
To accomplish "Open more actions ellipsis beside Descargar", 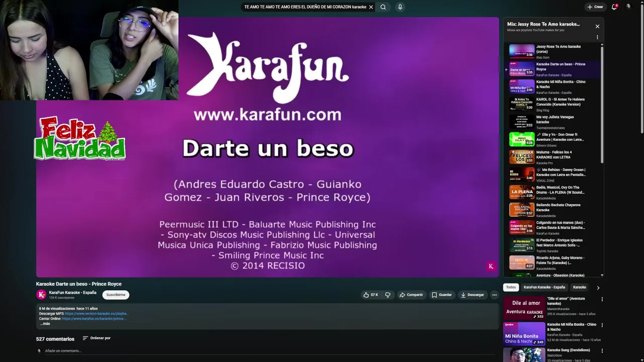I will (495, 295).
